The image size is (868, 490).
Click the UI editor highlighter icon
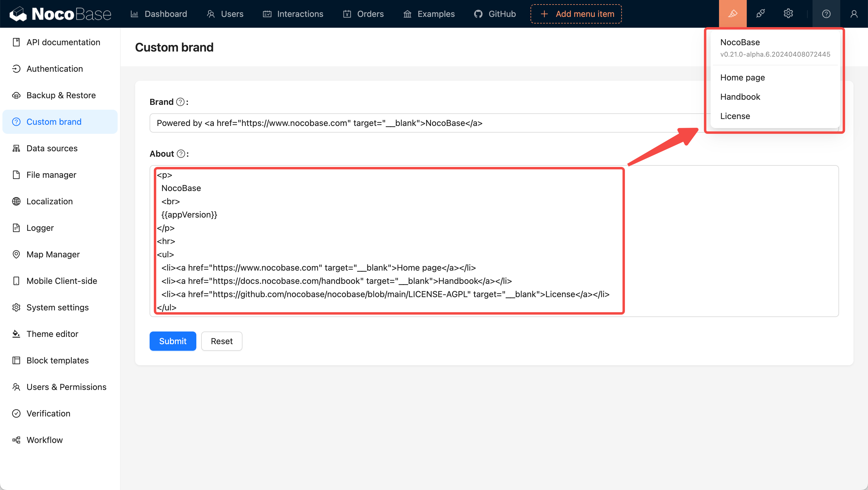click(x=733, y=14)
